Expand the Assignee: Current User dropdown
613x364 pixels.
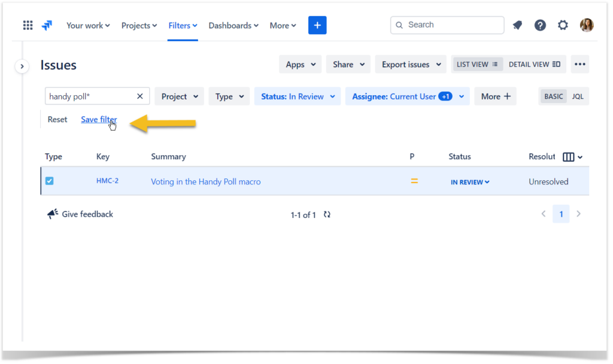click(x=407, y=96)
